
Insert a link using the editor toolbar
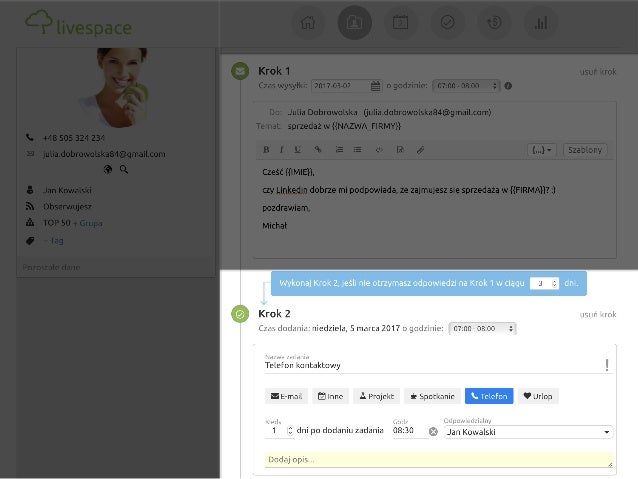pyautogui.click(x=318, y=150)
